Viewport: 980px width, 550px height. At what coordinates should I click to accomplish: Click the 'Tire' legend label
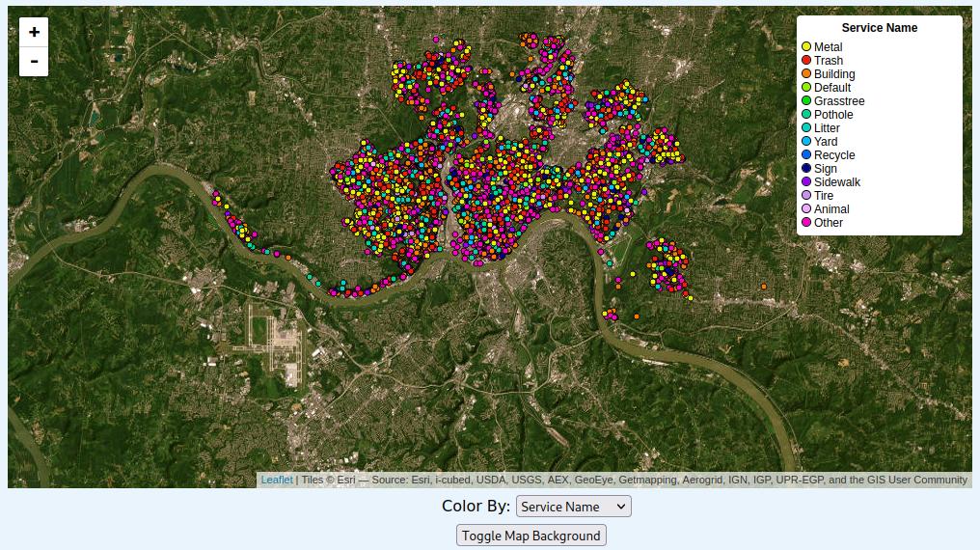[x=824, y=196]
